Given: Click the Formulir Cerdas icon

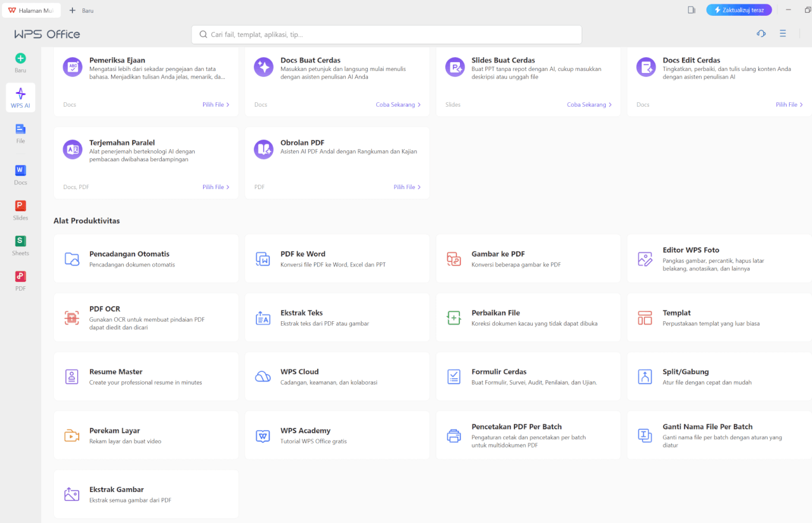Looking at the screenshot, I should [x=454, y=376].
